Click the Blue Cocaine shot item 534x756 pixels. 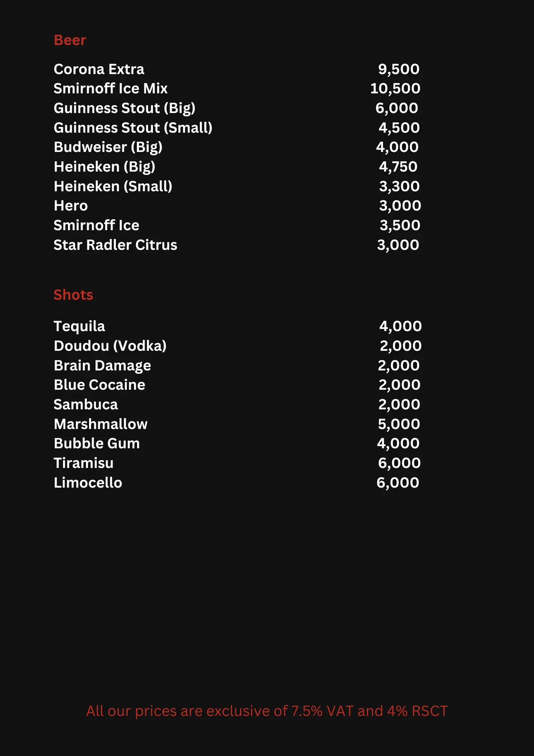pos(99,385)
